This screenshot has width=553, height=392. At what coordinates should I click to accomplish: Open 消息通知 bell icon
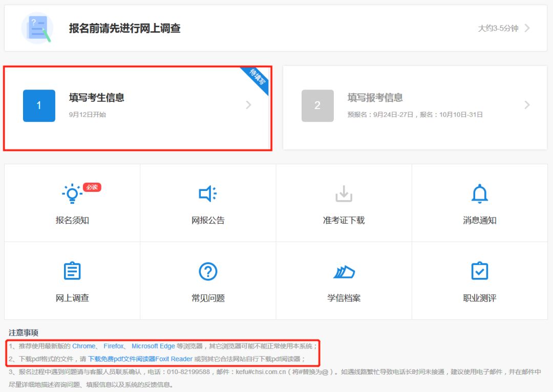pos(479,194)
